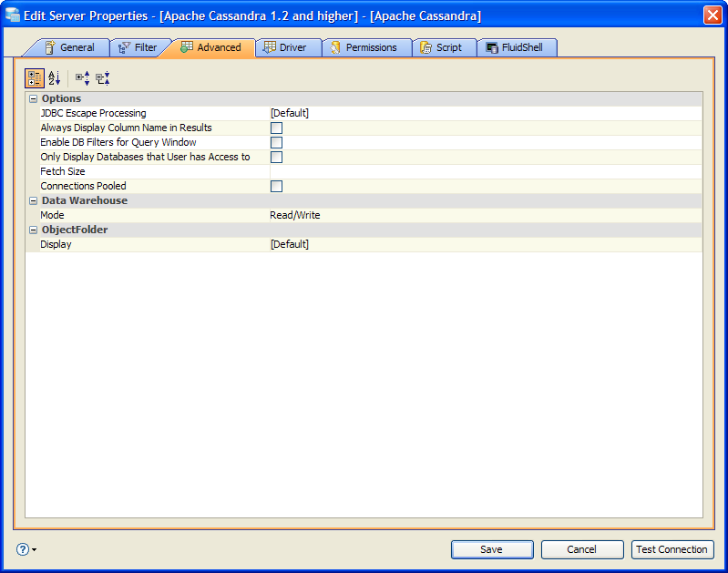Switch to the Filter tab
Screen dimensions: 728x573
pos(138,47)
